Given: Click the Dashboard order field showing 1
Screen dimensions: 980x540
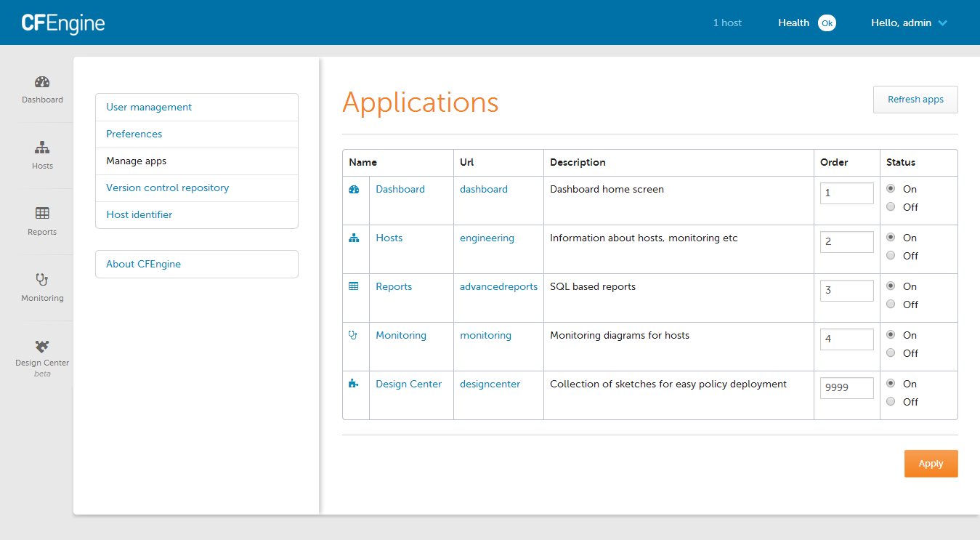Looking at the screenshot, I should 846,193.
